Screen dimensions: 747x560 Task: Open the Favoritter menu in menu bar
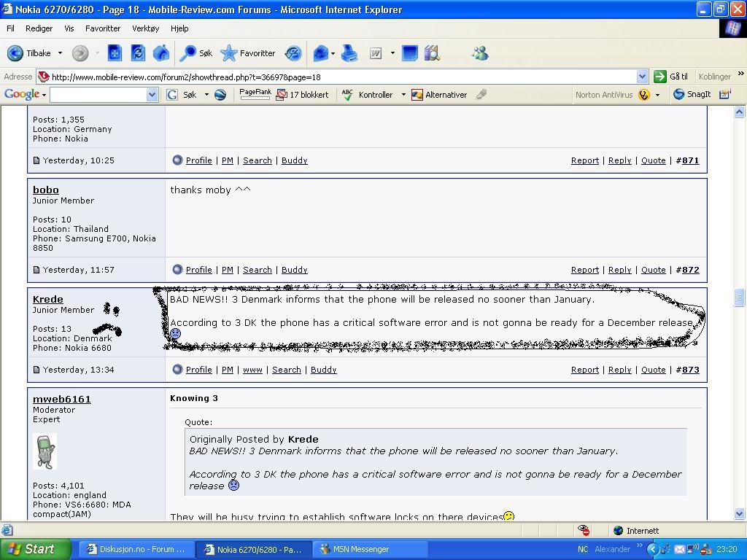[103, 28]
